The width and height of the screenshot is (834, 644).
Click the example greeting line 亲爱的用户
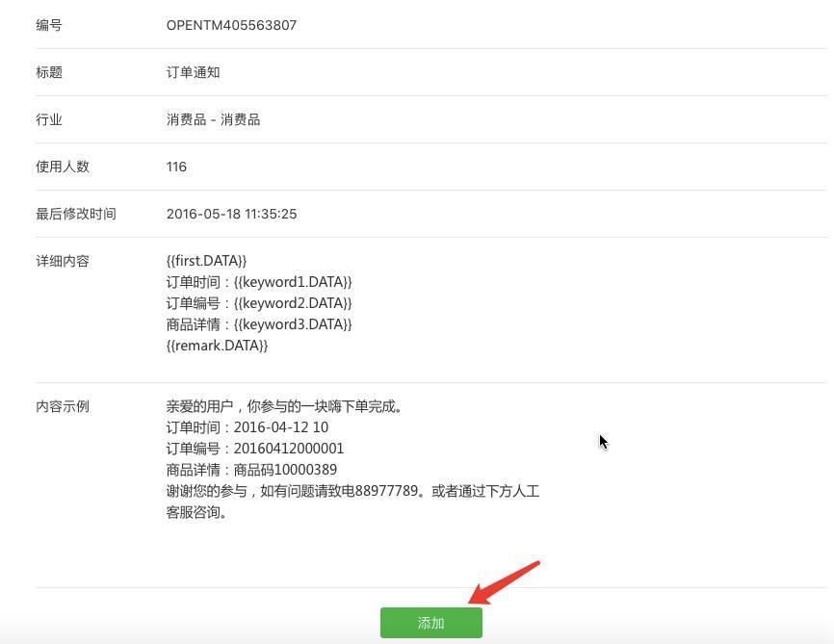(x=284, y=406)
